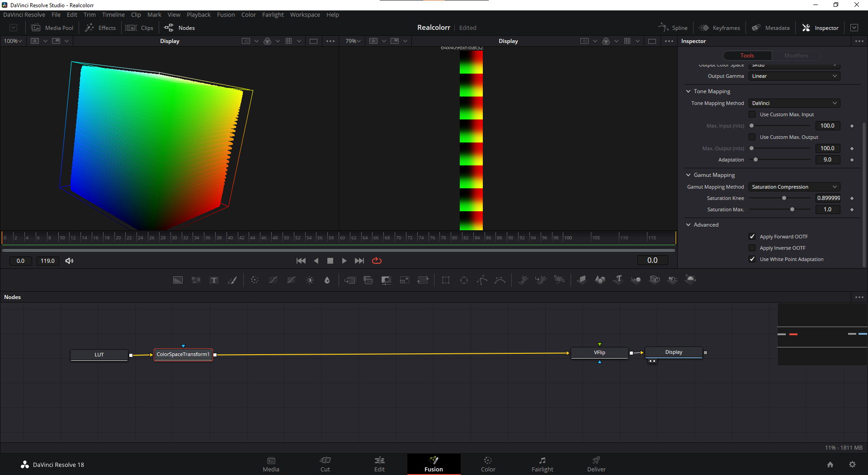Enable Use Custom Max. Input checkbox
Image resolution: width=868 pixels, height=475 pixels.
(752, 114)
